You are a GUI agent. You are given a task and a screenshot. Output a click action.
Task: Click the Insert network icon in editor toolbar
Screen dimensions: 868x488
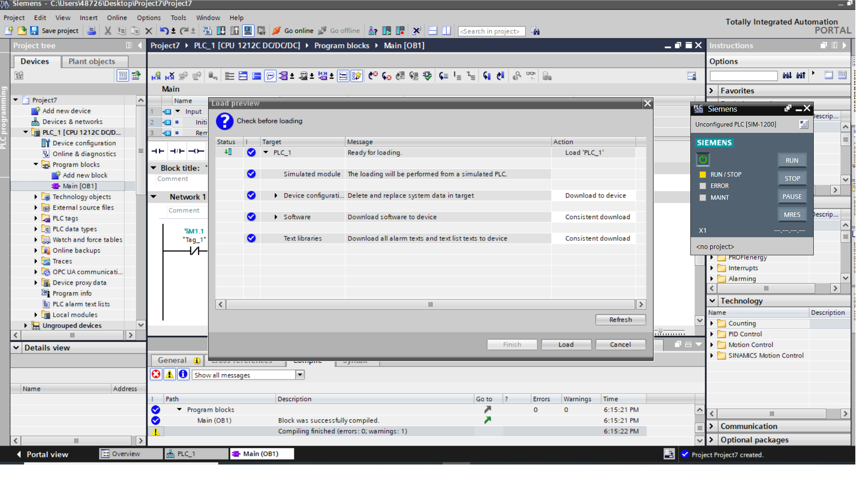[x=156, y=76]
